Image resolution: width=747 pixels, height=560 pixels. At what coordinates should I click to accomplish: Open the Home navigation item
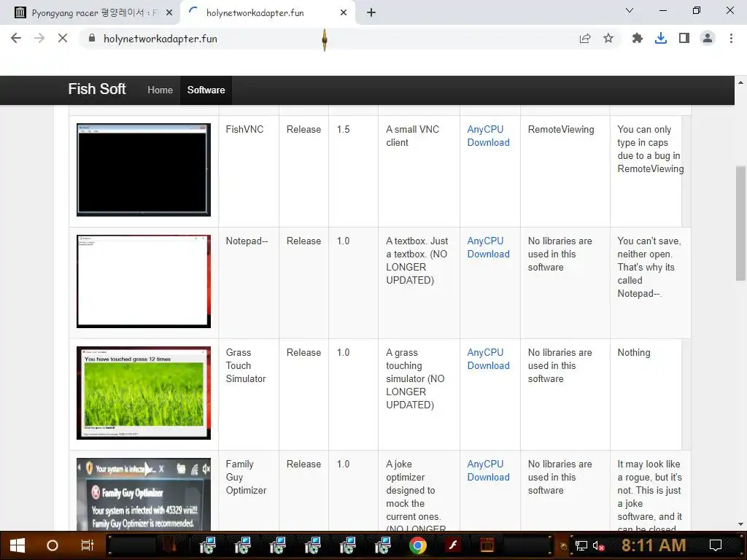coord(160,90)
